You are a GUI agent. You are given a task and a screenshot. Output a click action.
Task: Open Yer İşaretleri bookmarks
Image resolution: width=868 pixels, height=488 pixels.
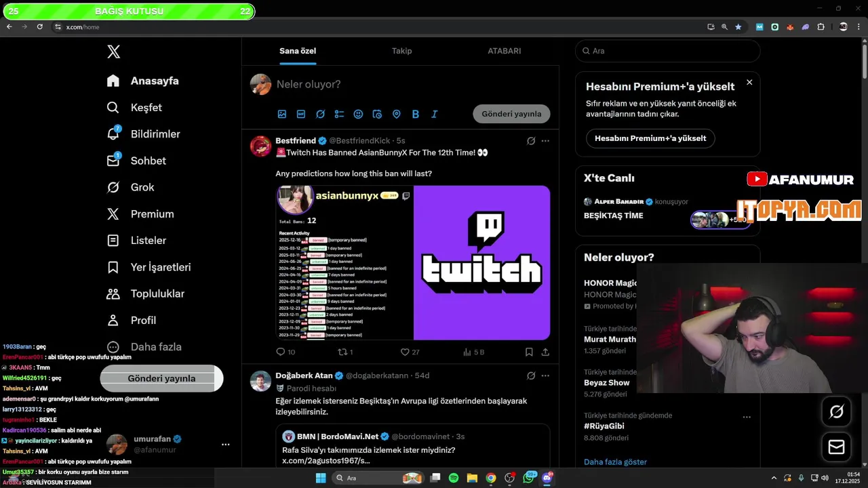[x=149, y=267]
